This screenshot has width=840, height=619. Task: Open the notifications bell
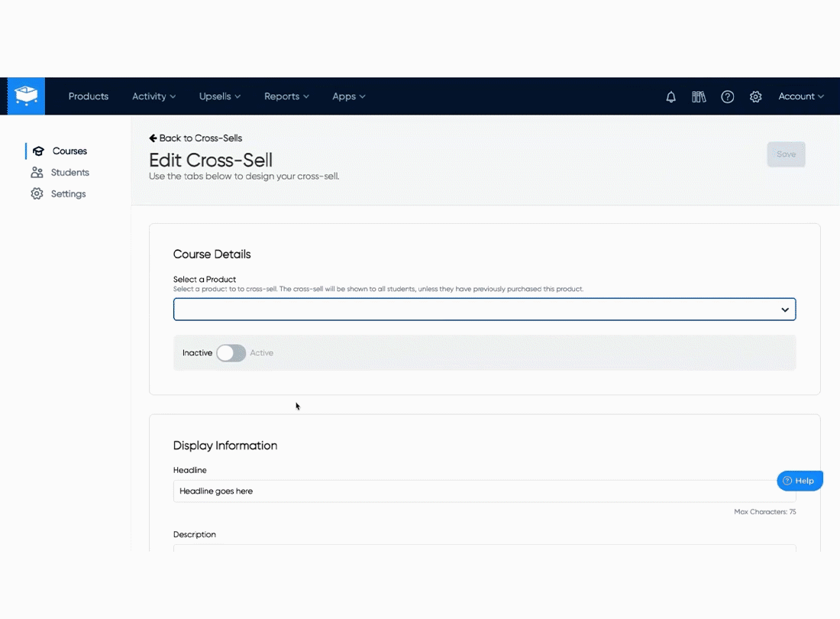[x=670, y=96]
